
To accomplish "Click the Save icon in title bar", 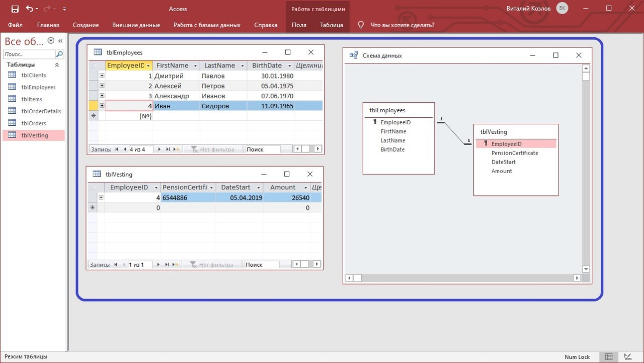I will point(15,9).
